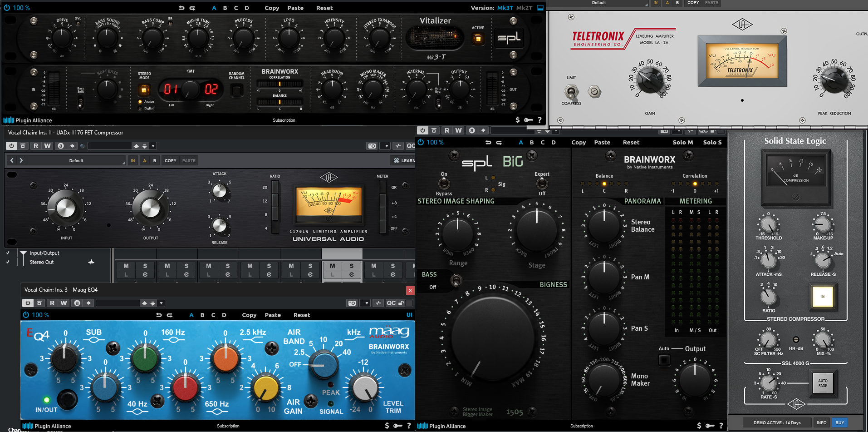
Task: Close the Maag EQ4 plugin window
Action: (x=410, y=290)
